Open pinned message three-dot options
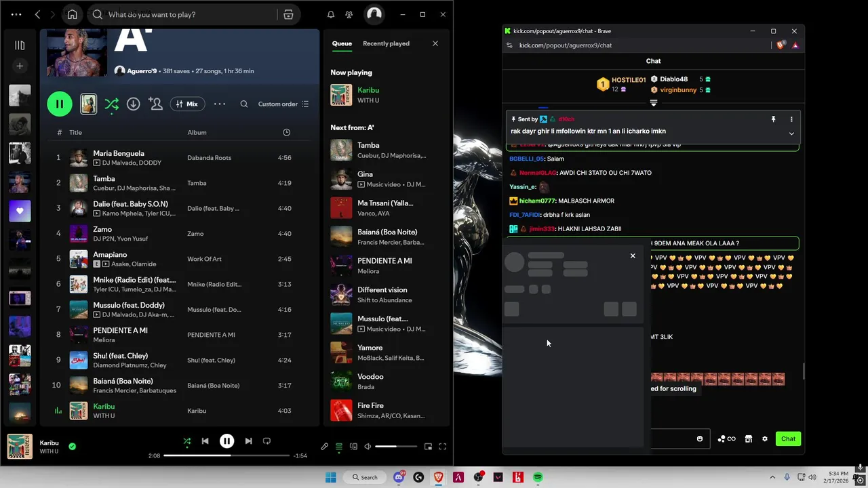Screen dimensions: 868x488 tap(791, 119)
